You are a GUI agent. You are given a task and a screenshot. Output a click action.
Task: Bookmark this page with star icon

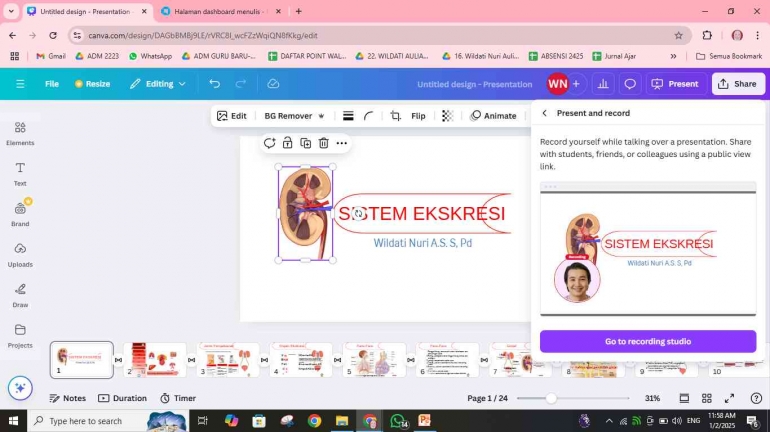(x=678, y=35)
